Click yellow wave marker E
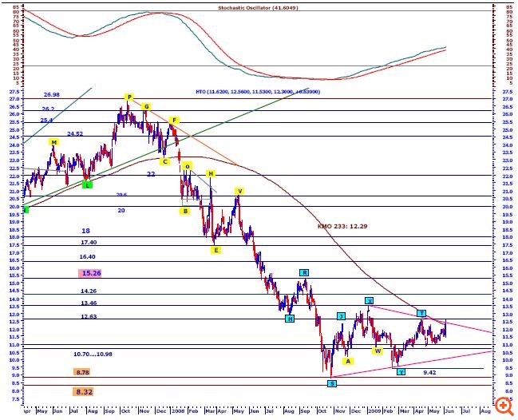 [x=216, y=250]
